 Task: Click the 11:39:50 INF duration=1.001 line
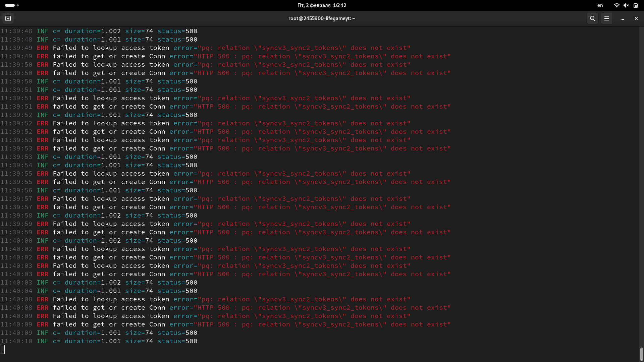coord(99,81)
